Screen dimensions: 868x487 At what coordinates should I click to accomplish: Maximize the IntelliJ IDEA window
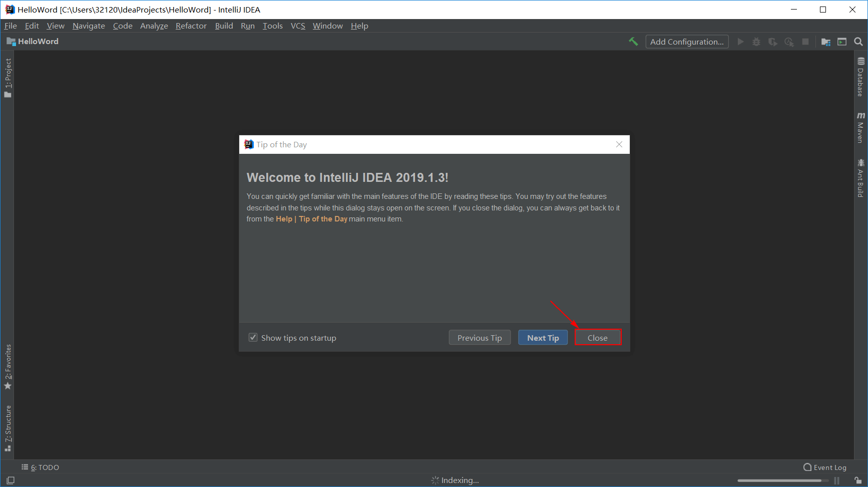(823, 10)
